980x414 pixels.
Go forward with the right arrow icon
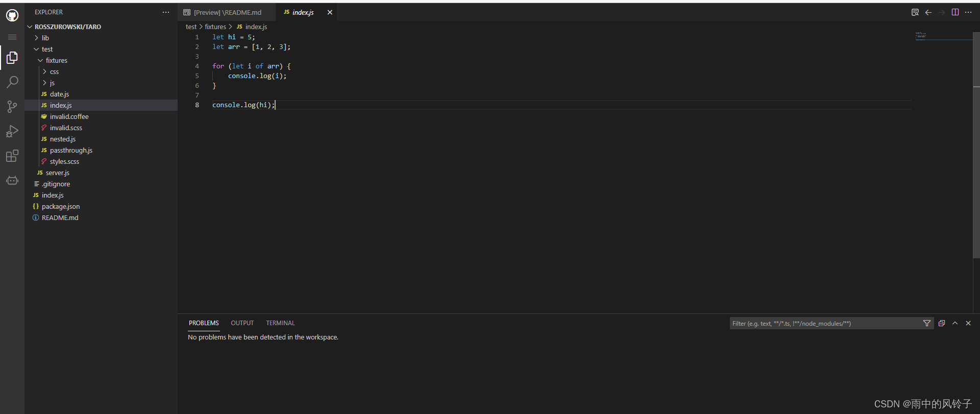942,12
